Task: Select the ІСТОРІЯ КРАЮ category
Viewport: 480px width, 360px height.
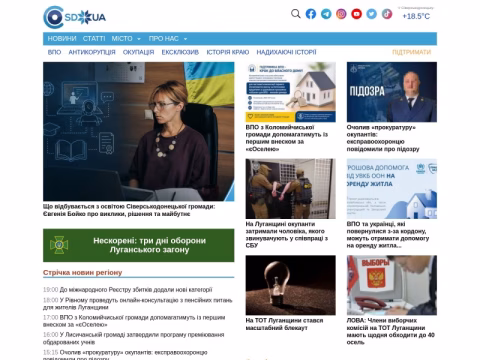Action: coord(228,52)
